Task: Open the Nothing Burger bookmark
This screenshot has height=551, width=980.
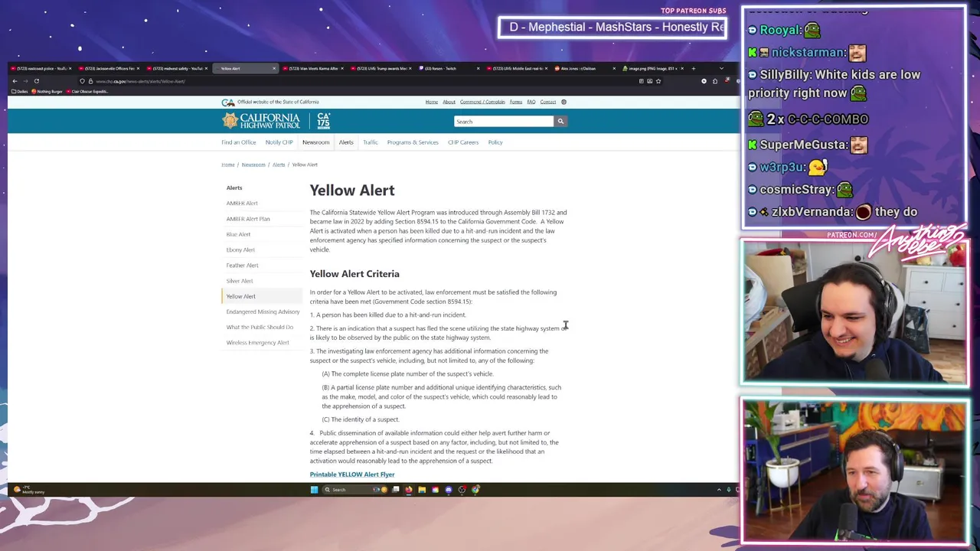Action: (47, 92)
